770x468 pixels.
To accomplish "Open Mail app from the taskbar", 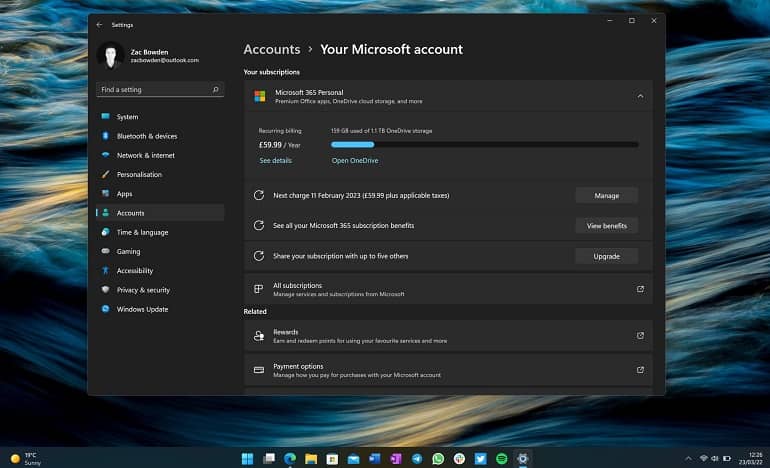I will 354,459.
